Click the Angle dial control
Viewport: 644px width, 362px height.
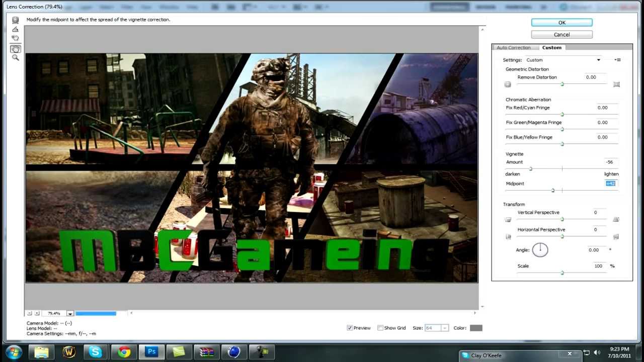540,250
